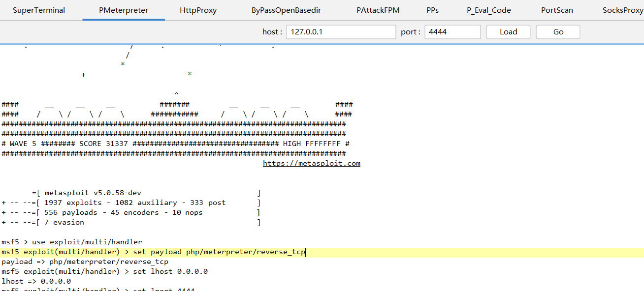Open the SocksProxy tab
The height and width of the screenshot is (291, 644).
tap(622, 10)
